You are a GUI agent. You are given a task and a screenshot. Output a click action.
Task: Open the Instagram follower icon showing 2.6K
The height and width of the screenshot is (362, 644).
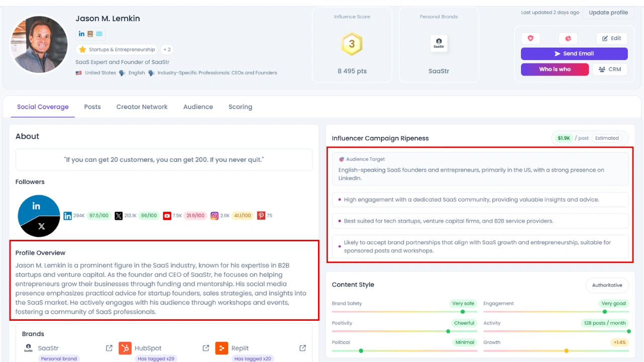(x=214, y=216)
